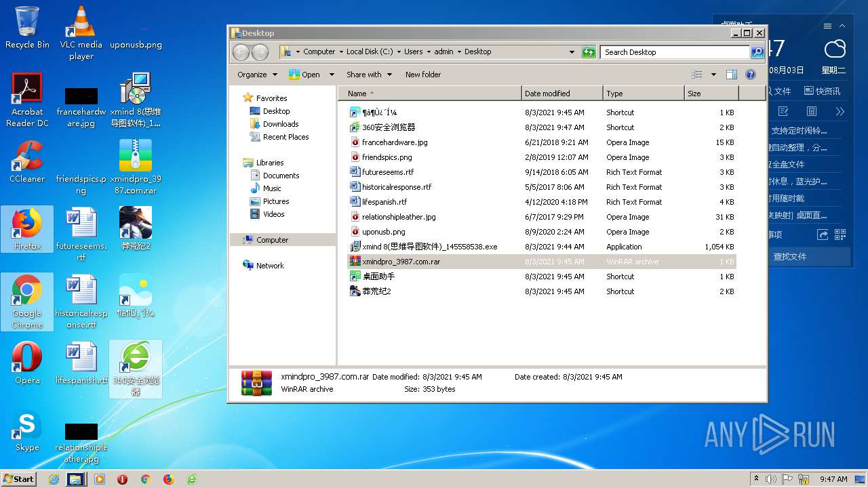Show the preview pane

pos(731,75)
